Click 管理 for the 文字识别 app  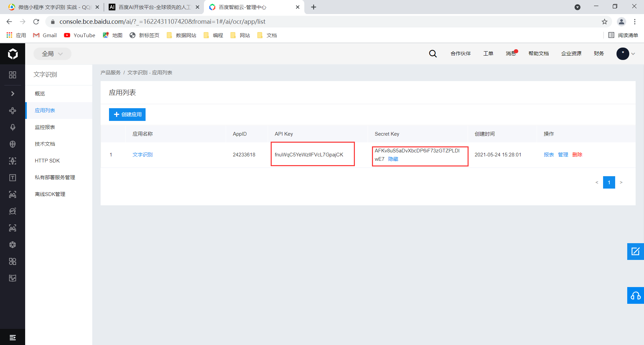point(563,155)
